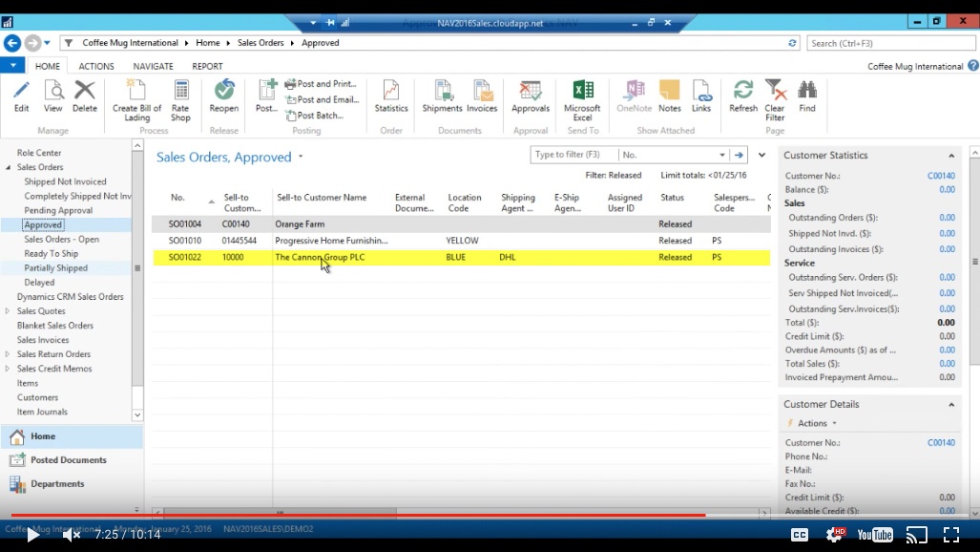Open Pending Approval view
Image resolution: width=980 pixels, height=552 pixels.
[x=58, y=210]
